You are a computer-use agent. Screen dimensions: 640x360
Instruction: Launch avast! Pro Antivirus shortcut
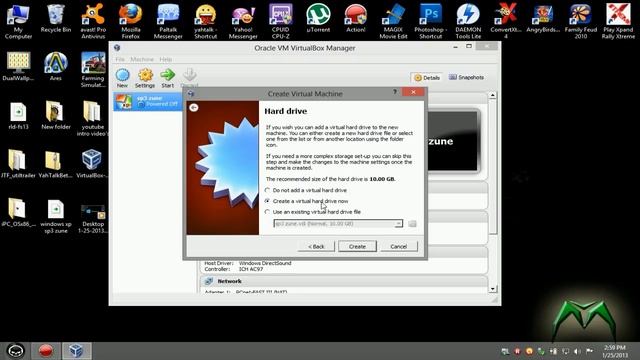point(93,20)
